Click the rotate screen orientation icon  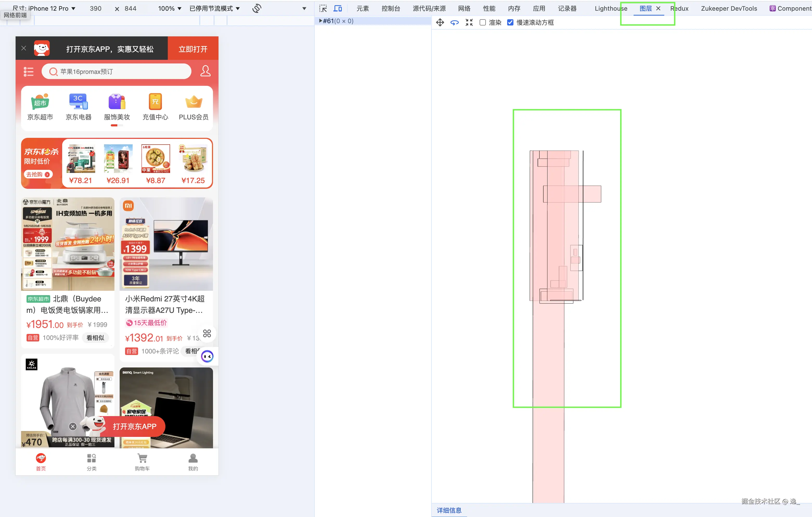coord(257,8)
